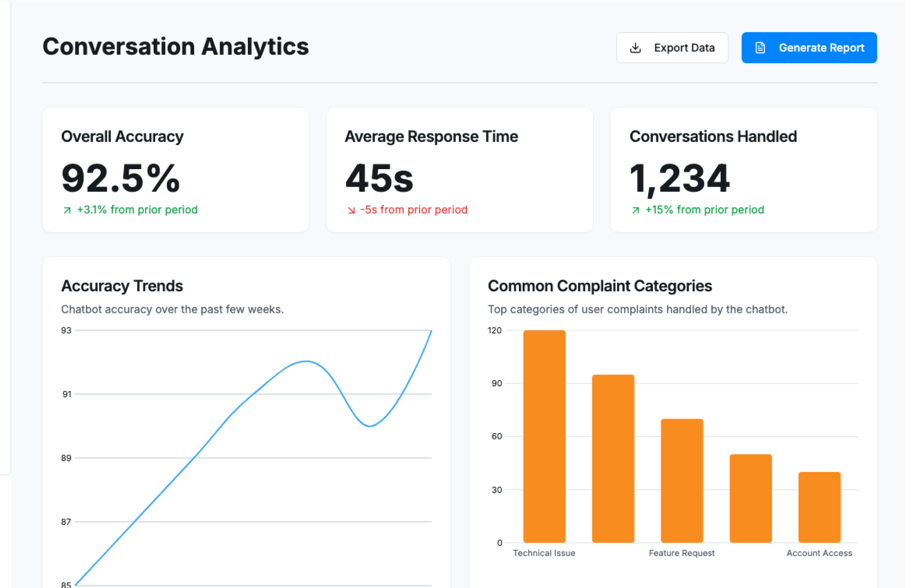This screenshot has width=905, height=588.
Task: Click the Average Response Time 45s value
Action: [x=379, y=179]
